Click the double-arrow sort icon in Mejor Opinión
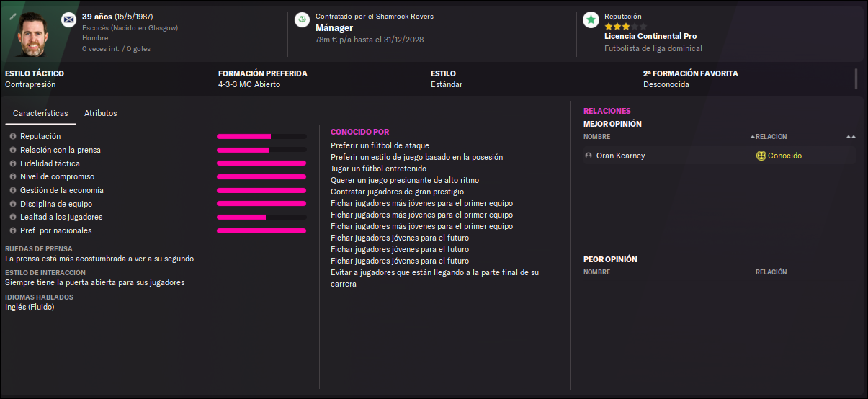 coord(851,137)
